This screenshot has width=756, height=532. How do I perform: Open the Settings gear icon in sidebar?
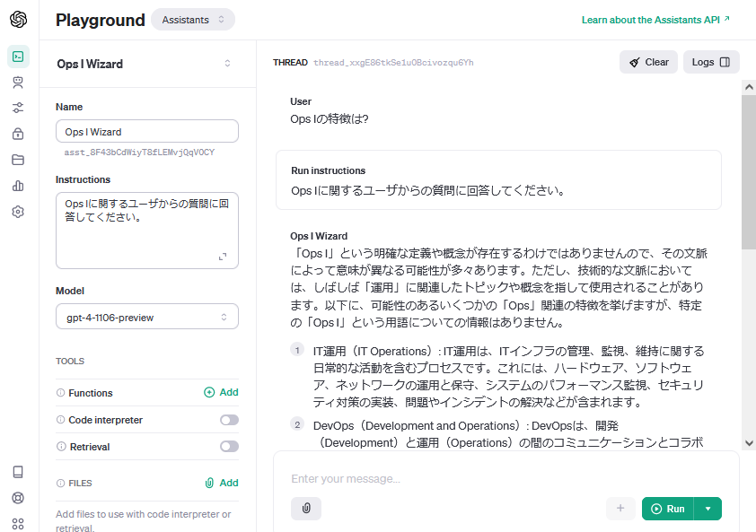[x=18, y=212]
